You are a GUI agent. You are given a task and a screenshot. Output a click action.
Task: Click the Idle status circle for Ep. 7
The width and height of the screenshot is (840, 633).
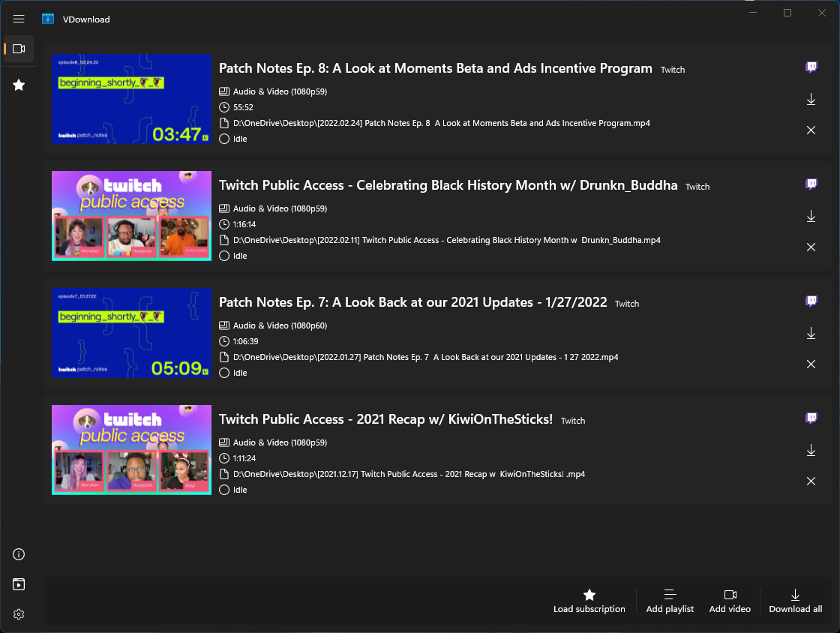(224, 373)
